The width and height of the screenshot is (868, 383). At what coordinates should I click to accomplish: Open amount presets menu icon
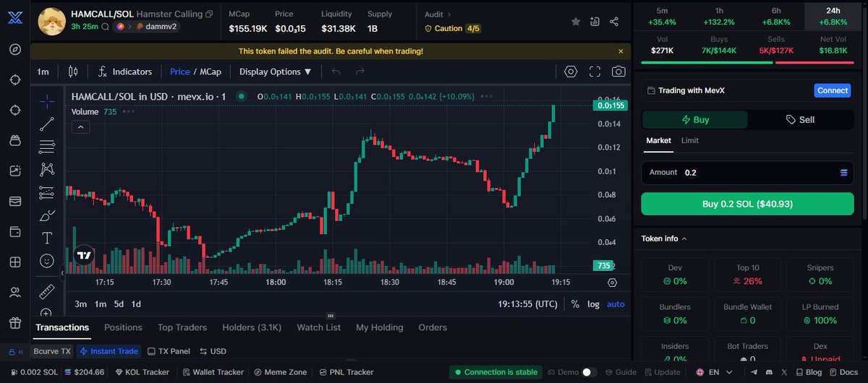[843, 172]
